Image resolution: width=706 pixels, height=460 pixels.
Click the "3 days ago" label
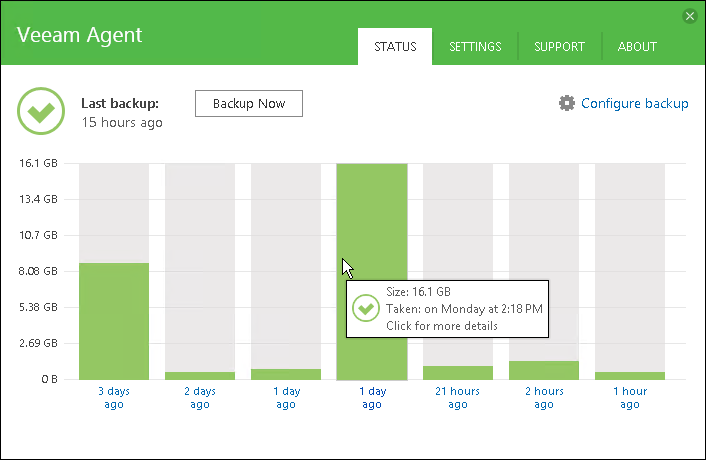tap(114, 397)
